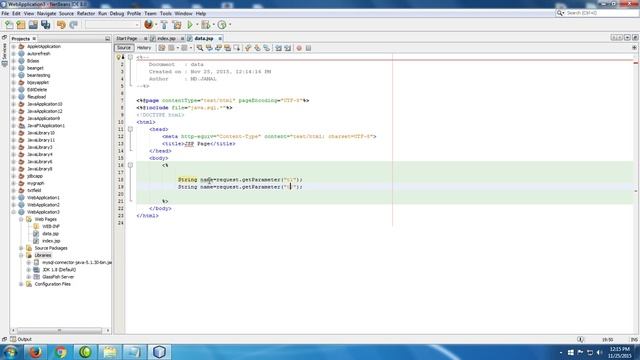The height and width of the screenshot is (360, 640).
Task: Collapse code fold at head tag
Action: tap(130, 129)
